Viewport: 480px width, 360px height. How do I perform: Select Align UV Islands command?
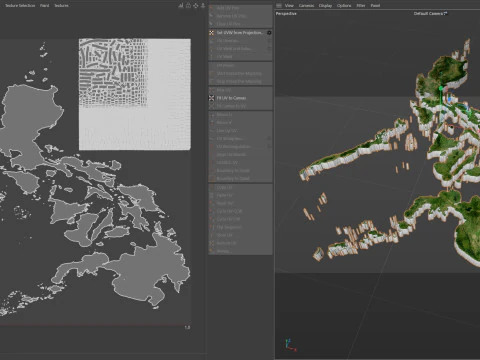(x=240, y=154)
